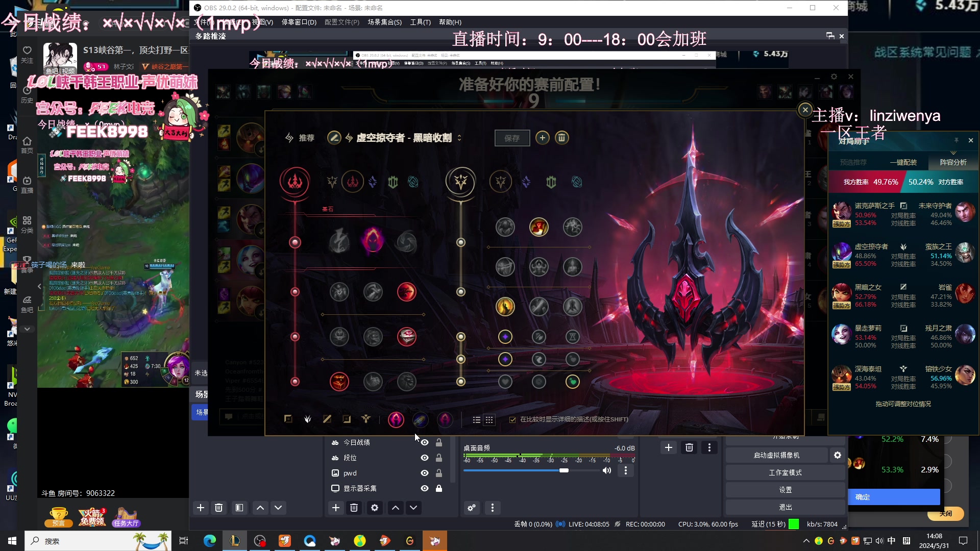The image size is (980, 551).
Task: Click 保存 to save rune page
Action: coord(512,138)
